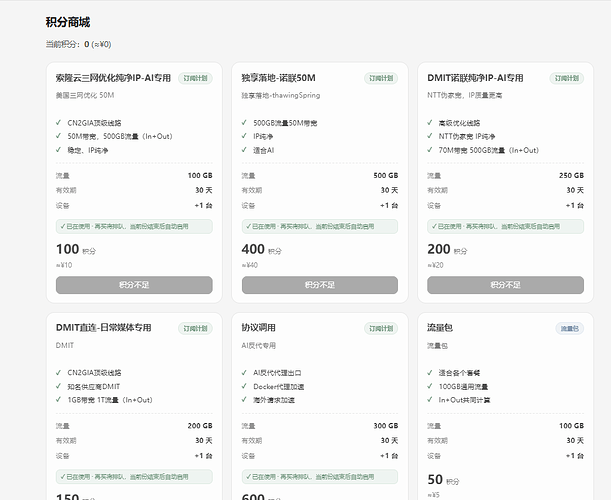Click the checkmark icon beside 100GB通用流量

430,386
